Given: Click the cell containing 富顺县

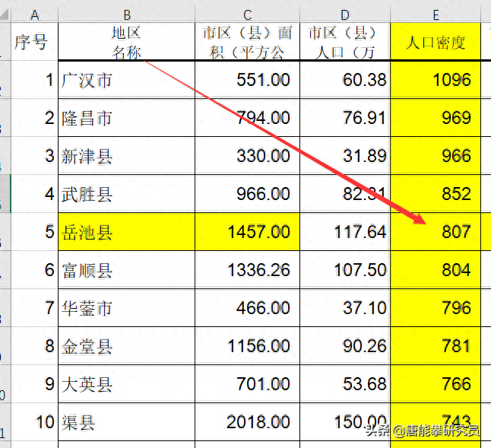Looking at the screenshot, I should (126, 270).
